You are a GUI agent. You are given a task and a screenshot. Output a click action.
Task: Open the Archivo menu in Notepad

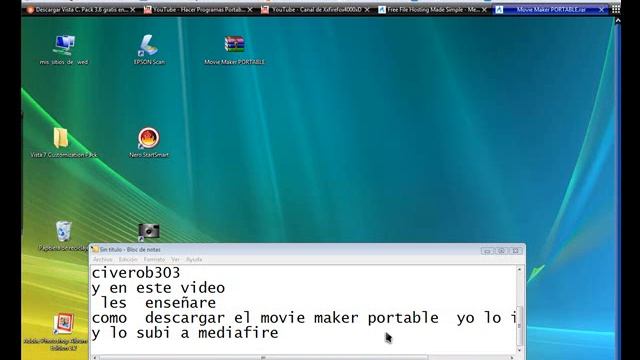[102, 260]
